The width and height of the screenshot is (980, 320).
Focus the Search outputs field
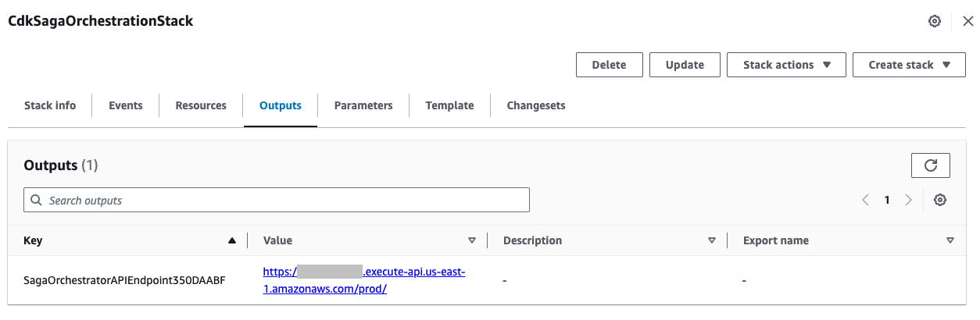[x=277, y=200]
